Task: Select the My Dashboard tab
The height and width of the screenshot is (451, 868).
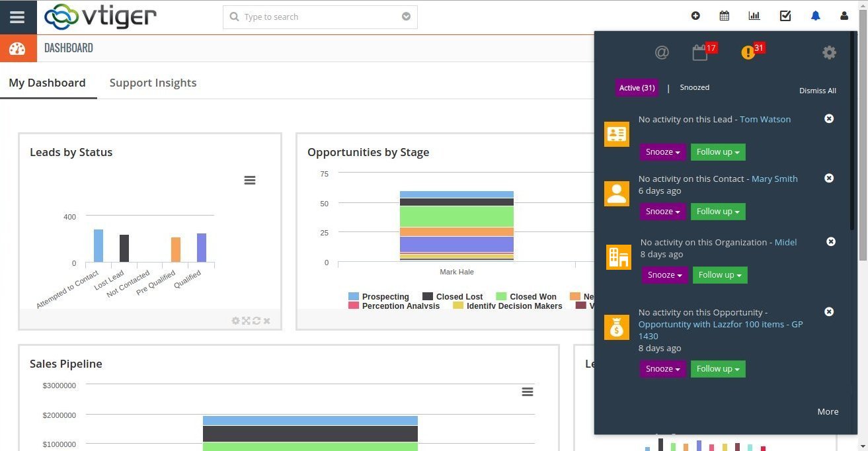Action: click(x=46, y=82)
